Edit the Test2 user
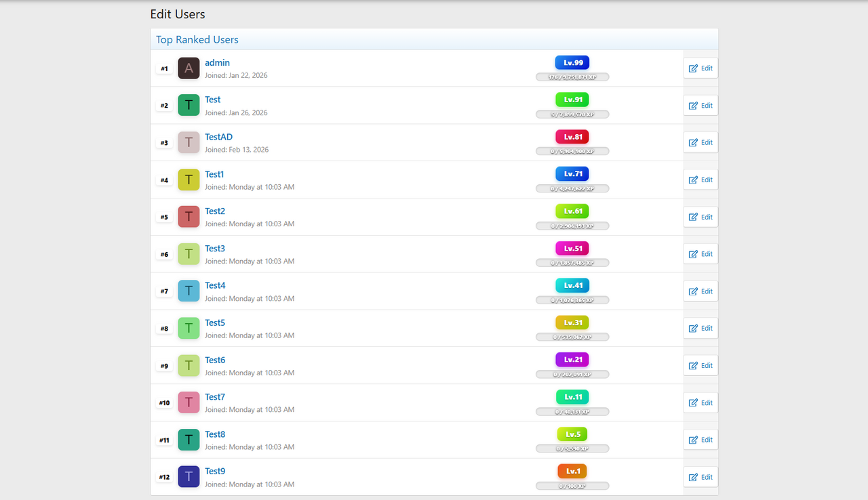 (x=701, y=217)
